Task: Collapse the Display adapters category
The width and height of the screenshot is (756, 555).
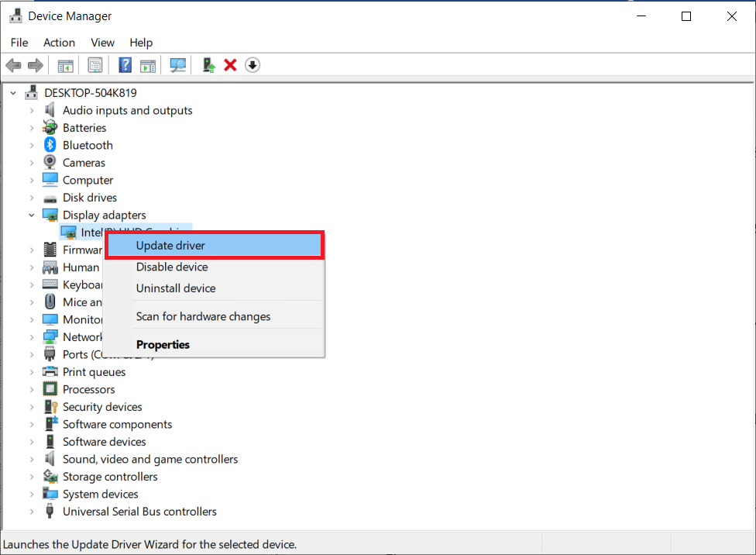Action: click(31, 215)
